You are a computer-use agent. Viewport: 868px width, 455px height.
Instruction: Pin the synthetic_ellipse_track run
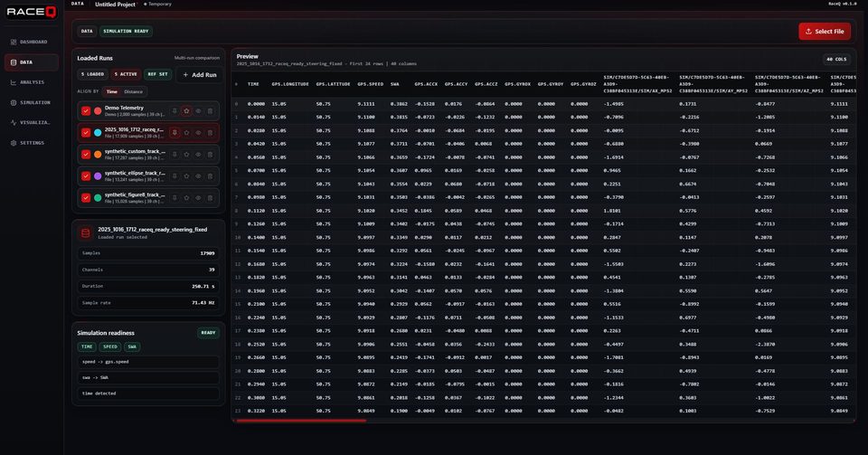175,176
